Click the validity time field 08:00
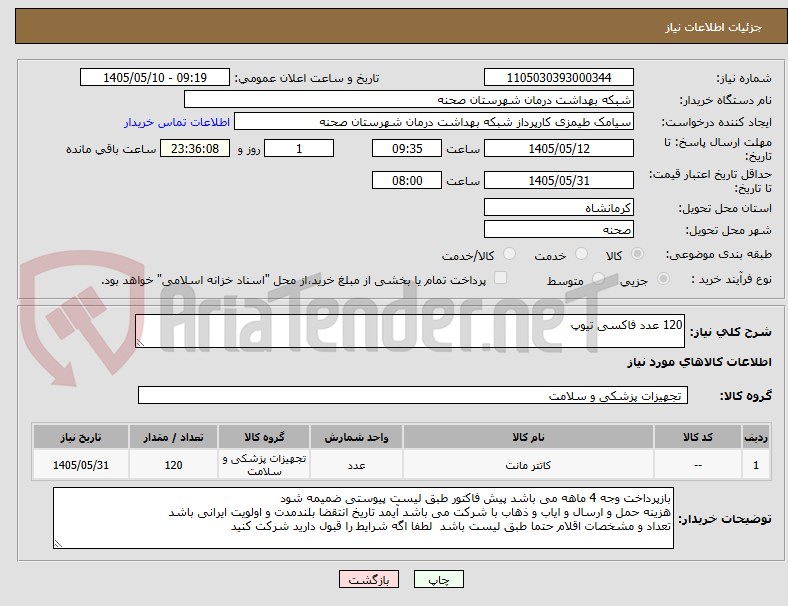 coord(407,180)
